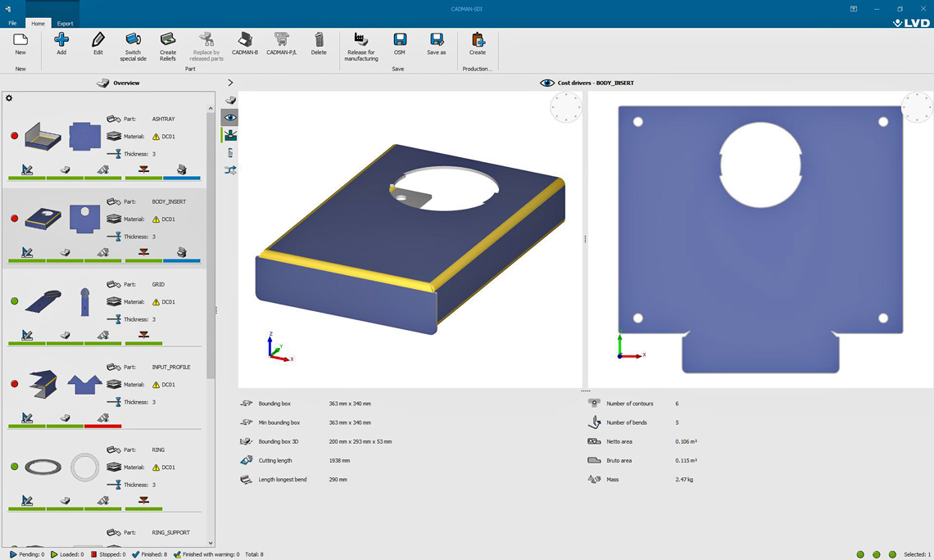Click the Delete trash icon
Viewport: 934px width, 560px height.
319,40
